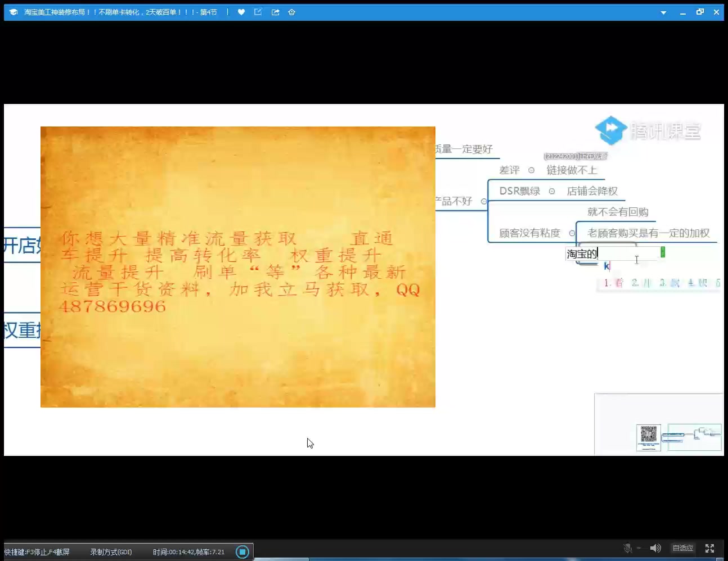This screenshot has height=561, width=728.
Task: Collapse the DSR飘绿 node toggle circle
Action: pos(552,191)
